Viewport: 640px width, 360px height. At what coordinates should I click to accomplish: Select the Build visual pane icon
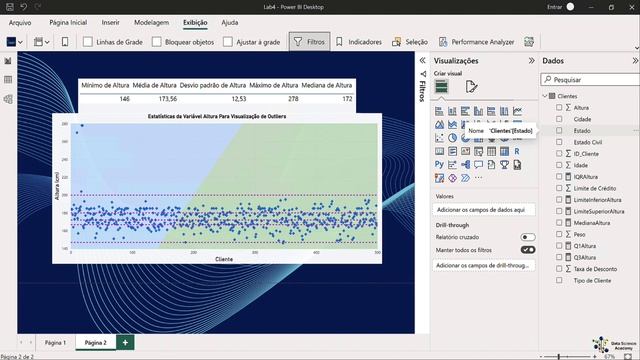(x=441, y=87)
